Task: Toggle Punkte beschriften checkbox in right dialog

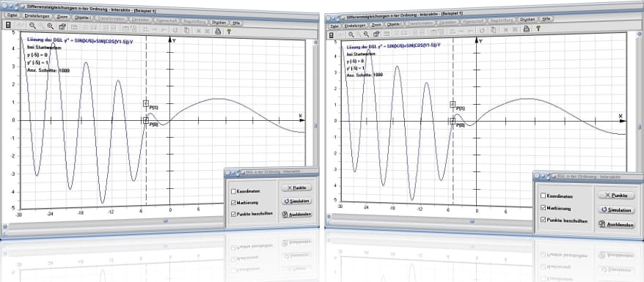Action: (x=544, y=220)
